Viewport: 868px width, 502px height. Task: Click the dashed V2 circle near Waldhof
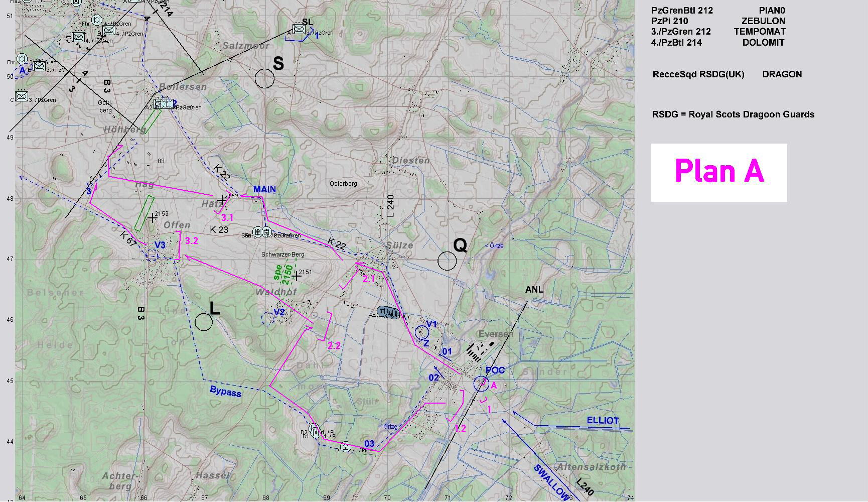pyautogui.click(x=268, y=317)
